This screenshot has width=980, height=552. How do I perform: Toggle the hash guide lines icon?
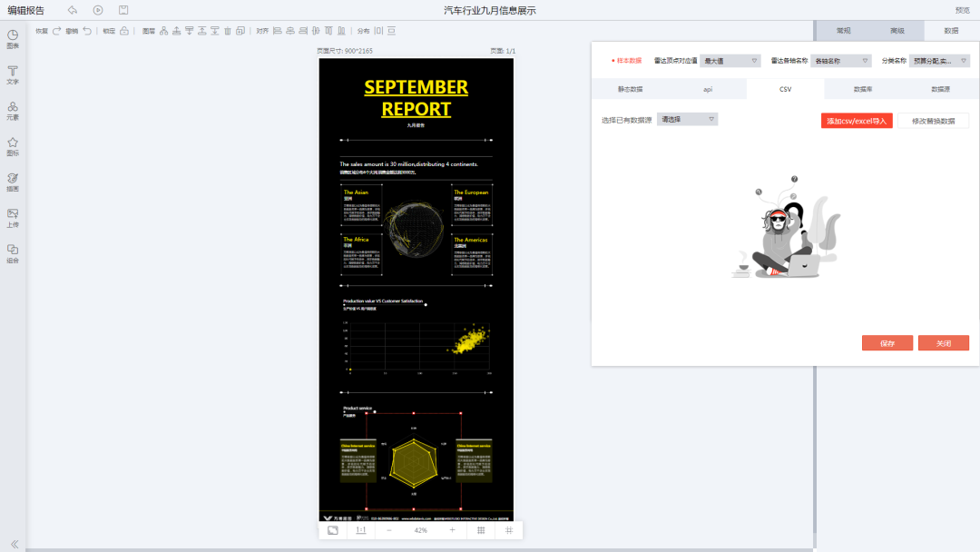509,530
